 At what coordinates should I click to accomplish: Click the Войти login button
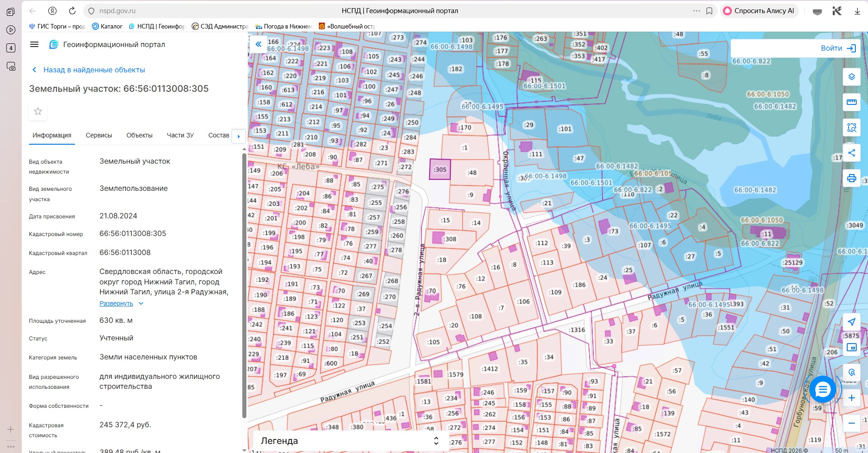pyautogui.click(x=839, y=48)
